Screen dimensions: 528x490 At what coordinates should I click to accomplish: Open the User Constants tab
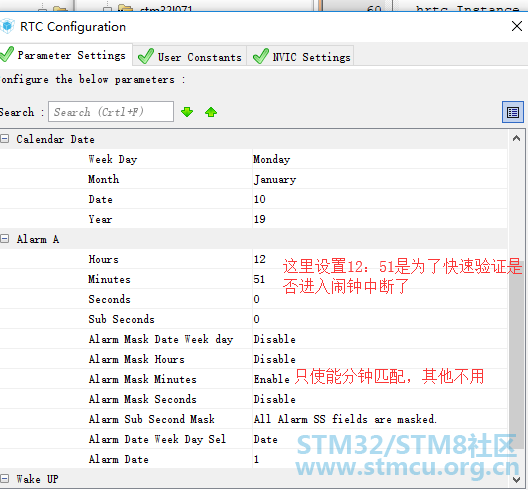[x=190, y=56]
